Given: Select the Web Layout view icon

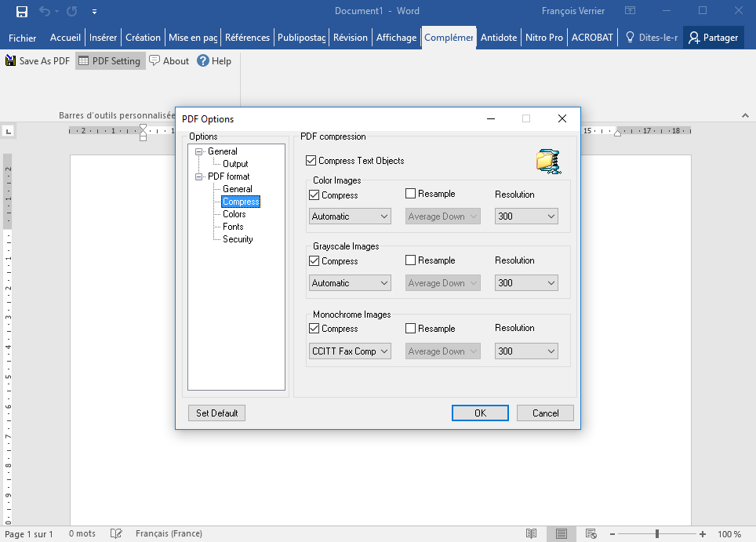Looking at the screenshot, I should coord(591,533).
